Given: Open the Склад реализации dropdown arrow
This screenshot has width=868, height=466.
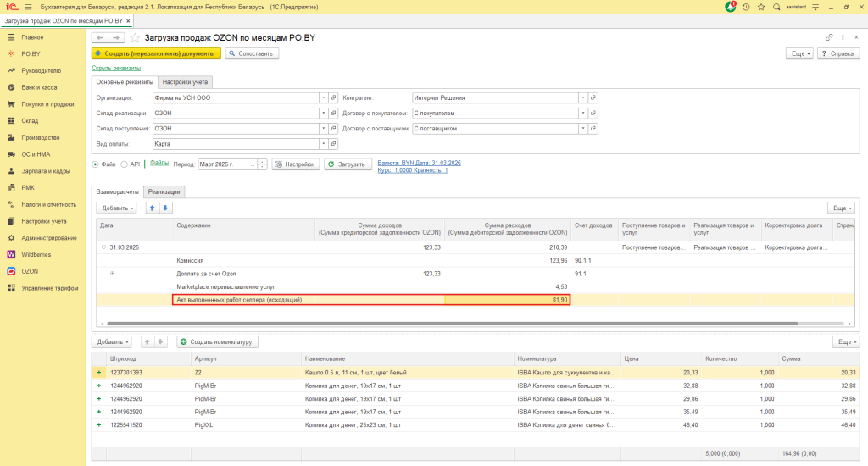Looking at the screenshot, I should point(323,113).
